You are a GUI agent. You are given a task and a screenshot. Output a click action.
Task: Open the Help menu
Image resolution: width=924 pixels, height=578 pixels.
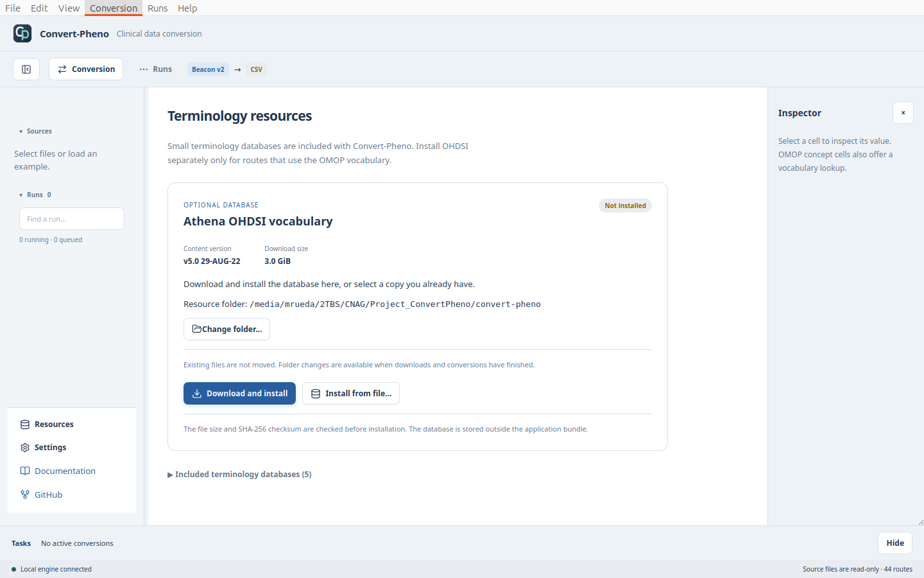click(187, 8)
